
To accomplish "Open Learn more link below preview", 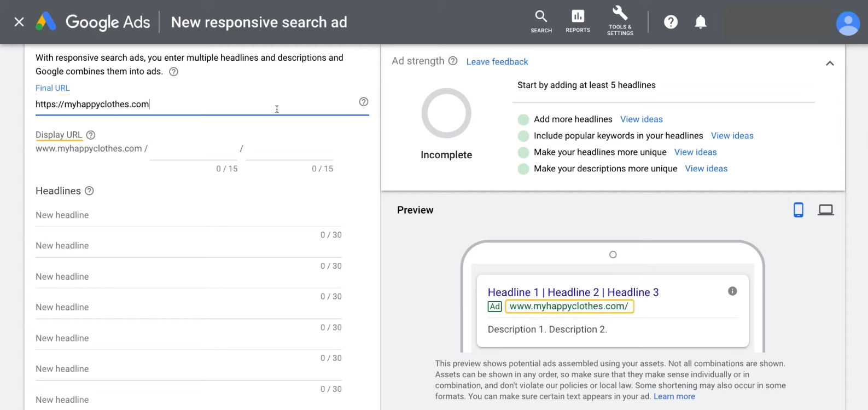I will [x=674, y=396].
